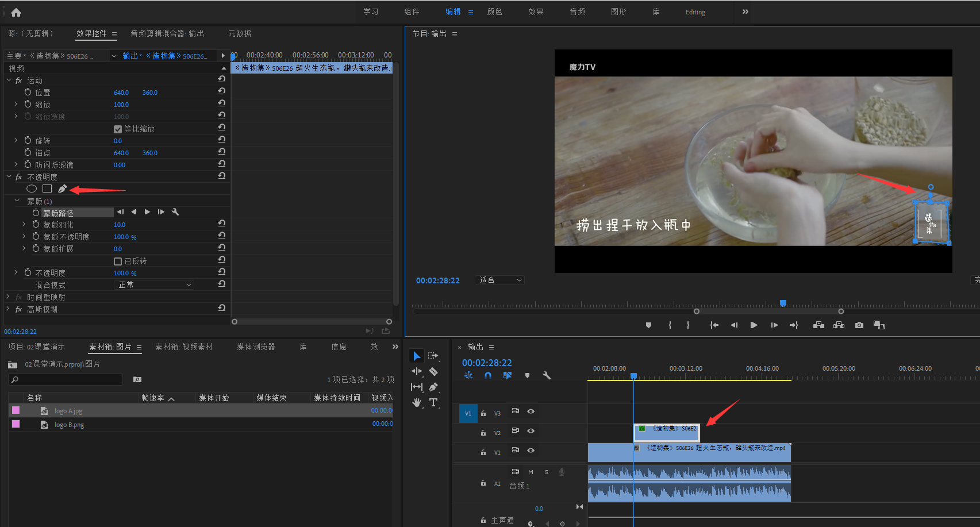Collapse 蒙版(1) group

pyautogui.click(x=17, y=201)
